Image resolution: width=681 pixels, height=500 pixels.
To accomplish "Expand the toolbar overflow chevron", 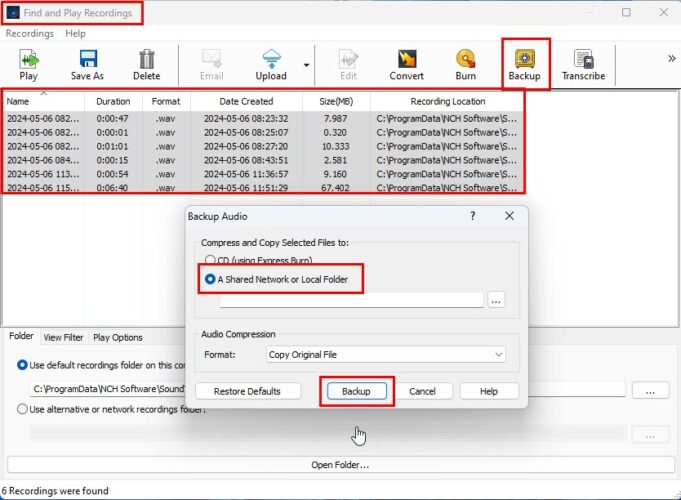I will click(x=671, y=58).
